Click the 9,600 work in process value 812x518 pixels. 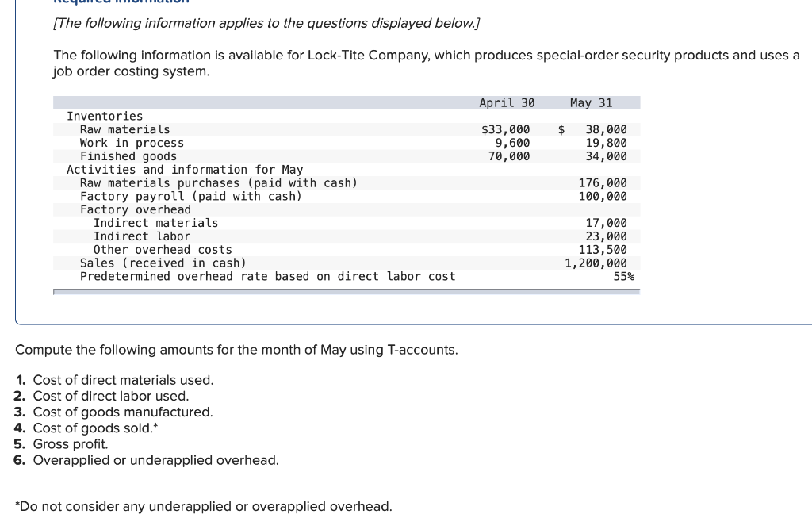(x=512, y=143)
